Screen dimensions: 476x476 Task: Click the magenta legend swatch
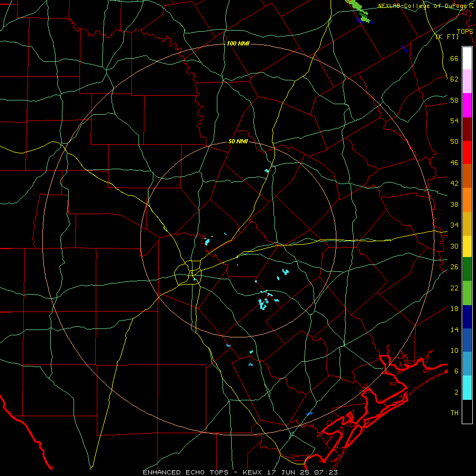pos(467,105)
